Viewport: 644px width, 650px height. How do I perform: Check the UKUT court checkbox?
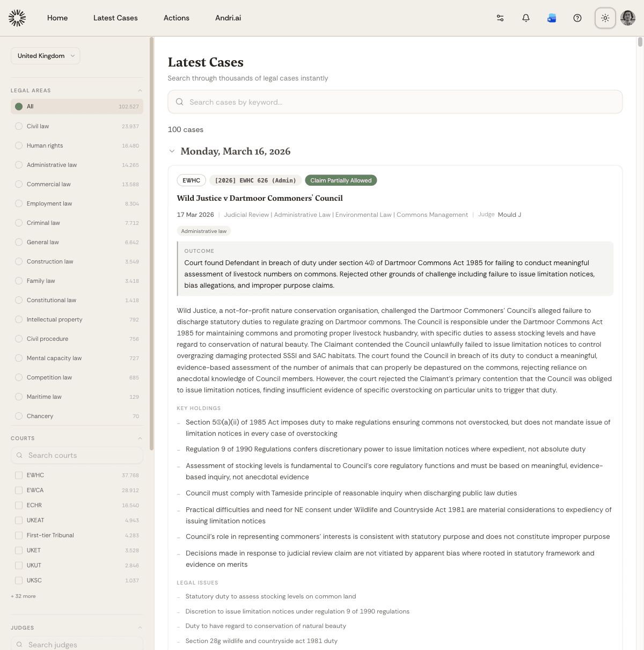coord(19,565)
